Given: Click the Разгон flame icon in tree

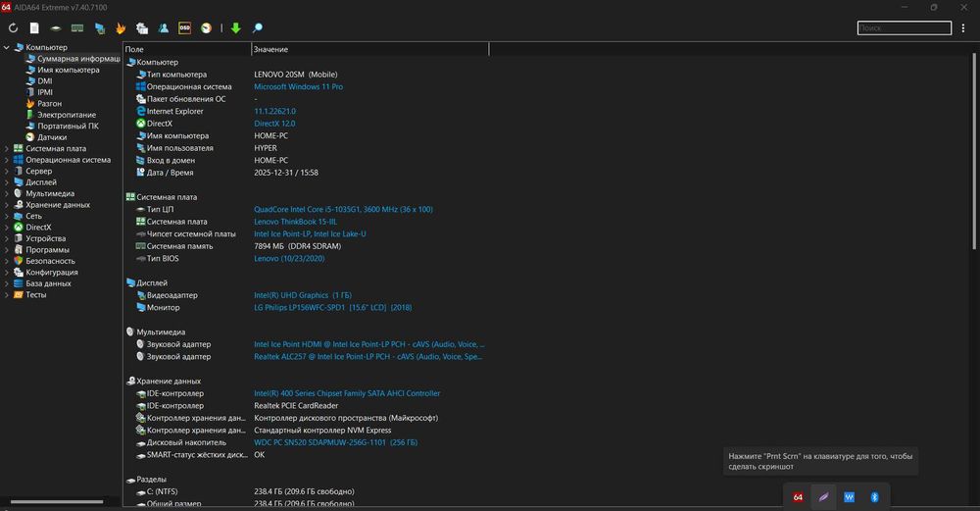Looking at the screenshot, I should [30, 104].
